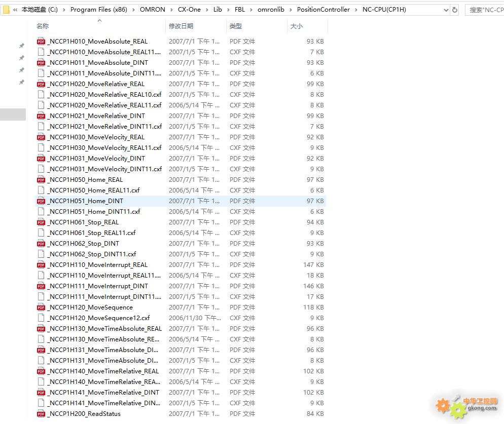Click PDF icon of _NCCP1H062_Stop_DINT
This screenshot has width=504, height=424.
41,244
